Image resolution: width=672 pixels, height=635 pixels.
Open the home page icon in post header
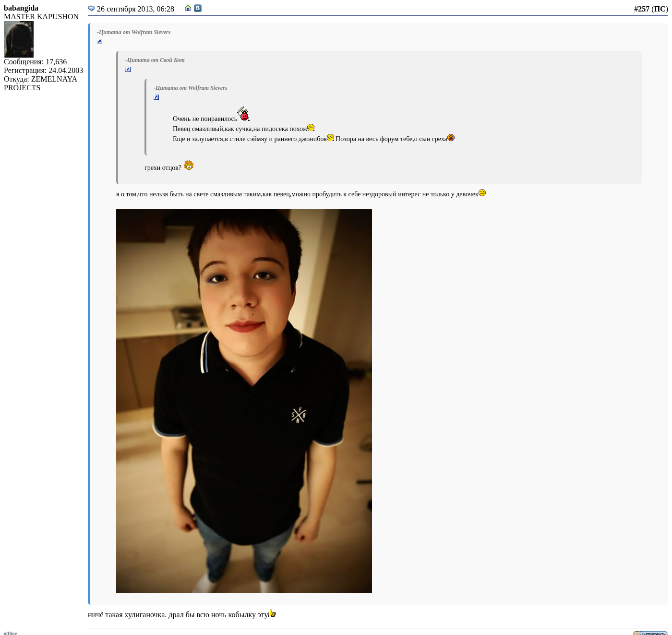[188, 8]
